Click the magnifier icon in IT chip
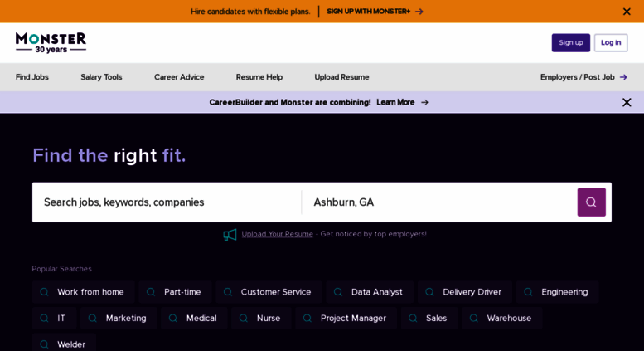The image size is (644, 351). click(44, 318)
